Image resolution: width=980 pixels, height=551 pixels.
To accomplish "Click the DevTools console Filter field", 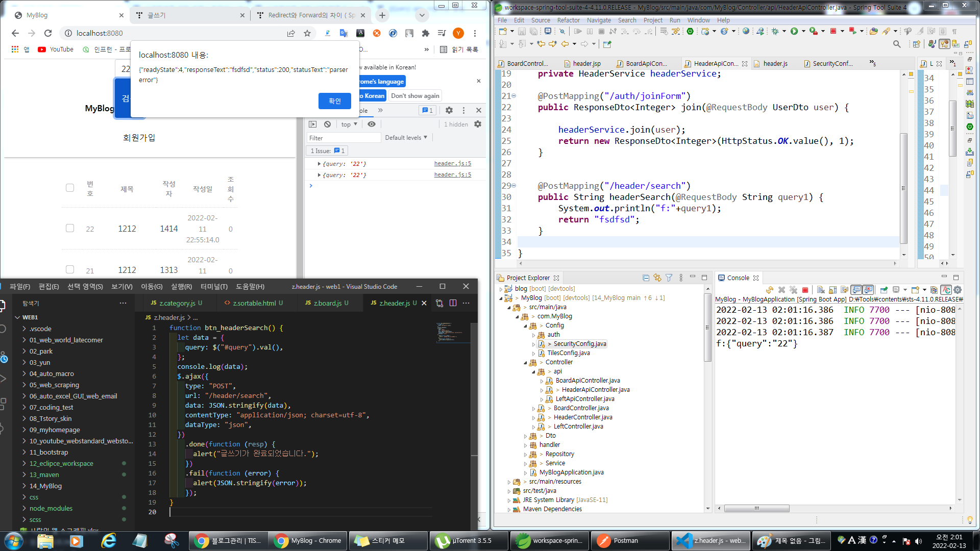I will pos(343,138).
